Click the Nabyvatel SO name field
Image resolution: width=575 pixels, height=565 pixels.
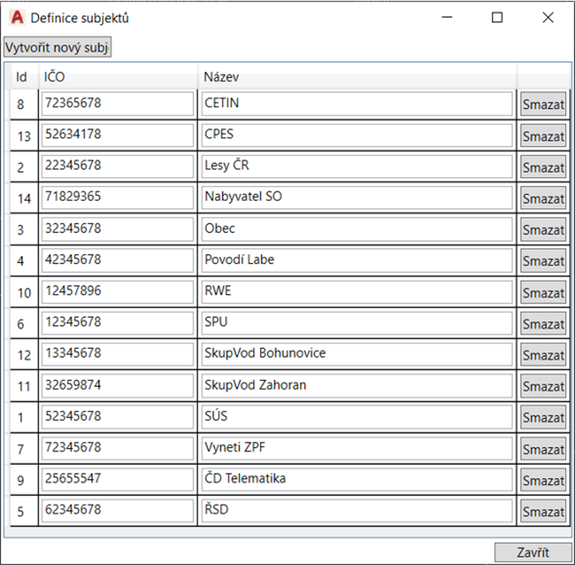357,198
